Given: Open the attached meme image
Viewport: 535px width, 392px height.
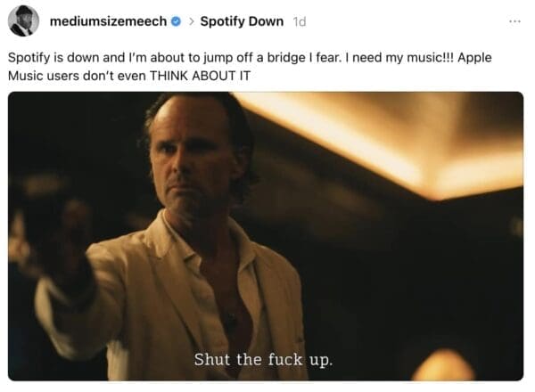Looking at the screenshot, I should pos(266,236).
